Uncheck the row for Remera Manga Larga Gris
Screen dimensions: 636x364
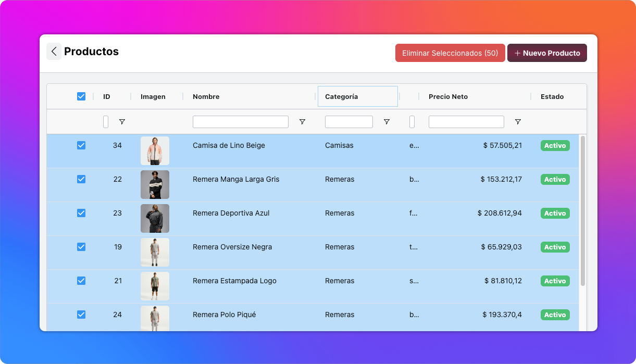pyautogui.click(x=81, y=179)
